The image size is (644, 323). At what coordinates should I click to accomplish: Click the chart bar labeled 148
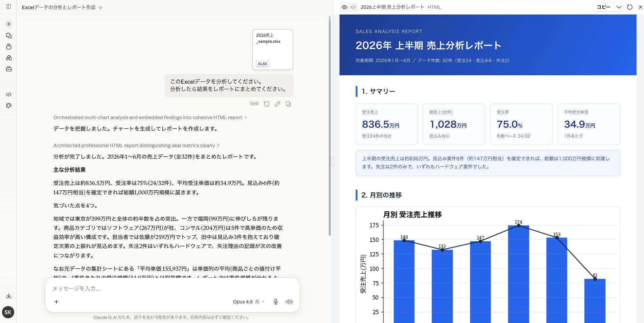[x=404, y=281]
